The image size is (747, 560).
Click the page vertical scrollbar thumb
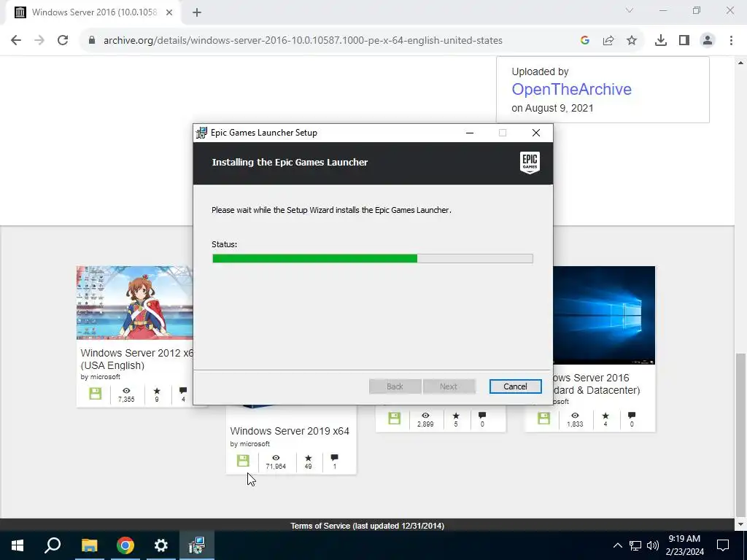point(740,435)
